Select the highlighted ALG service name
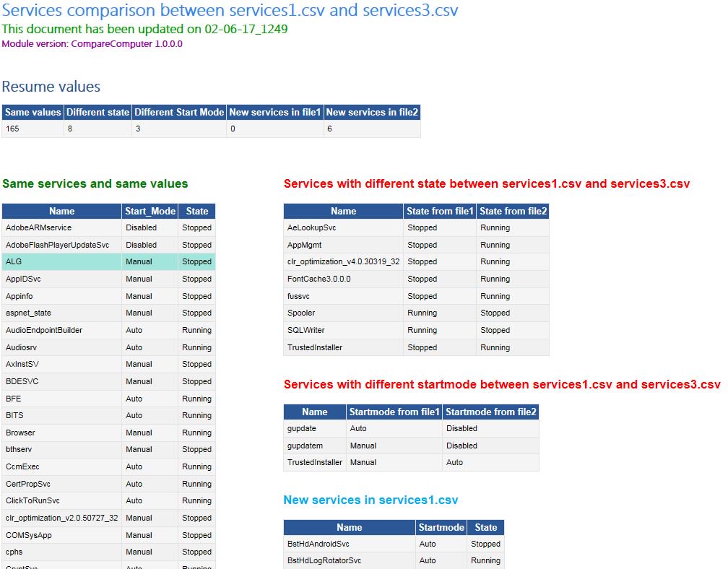 (14, 262)
